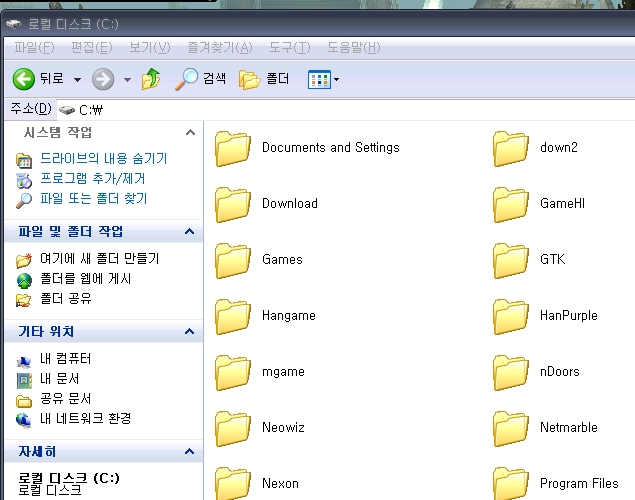Viewport: 635px width, 500px height.
Task: Open 내 네트워크 환경 link
Action: [x=85, y=418]
